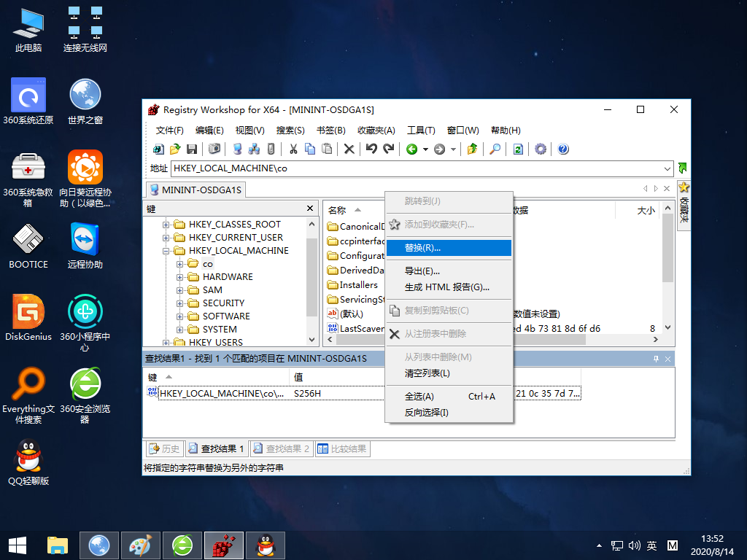Image resolution: width=747 pixels, height=560 pixels.
Task: Click the connect network registry icon
Action: click(x=254, y=149)
